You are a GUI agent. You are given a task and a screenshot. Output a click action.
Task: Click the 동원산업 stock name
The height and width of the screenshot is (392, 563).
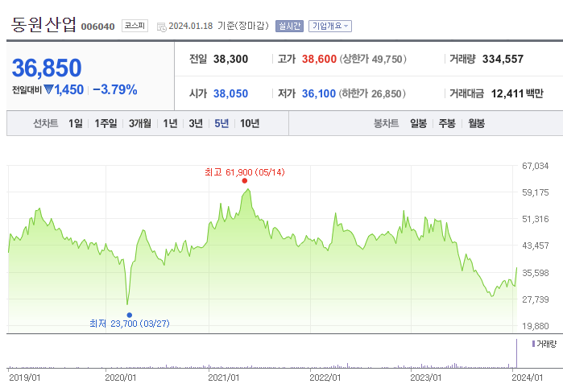click(43, 25)
